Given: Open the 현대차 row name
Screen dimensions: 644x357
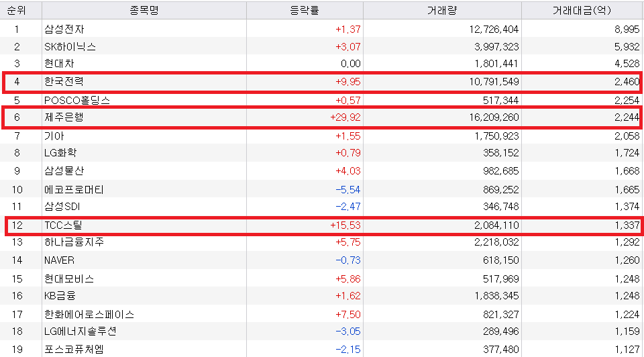Looking at the screenshot, I should [x=59, y=64].
